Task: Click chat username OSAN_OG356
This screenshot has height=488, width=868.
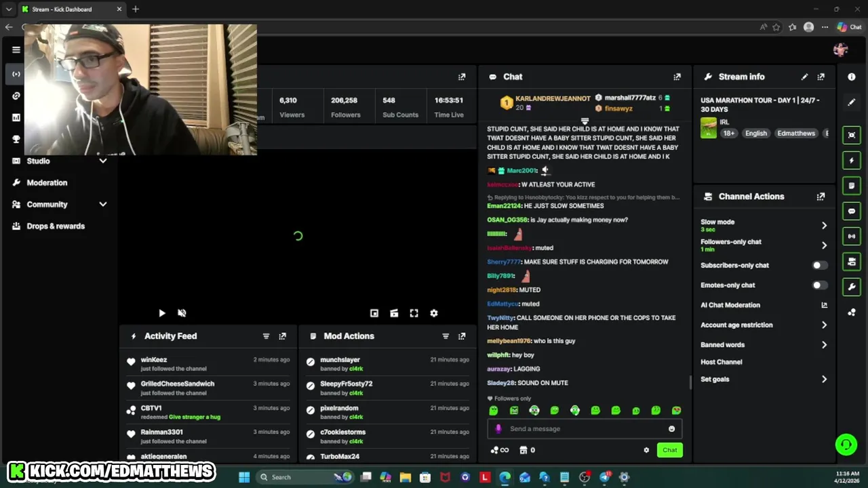Action: pyautogui.click(x=507, y=220)
